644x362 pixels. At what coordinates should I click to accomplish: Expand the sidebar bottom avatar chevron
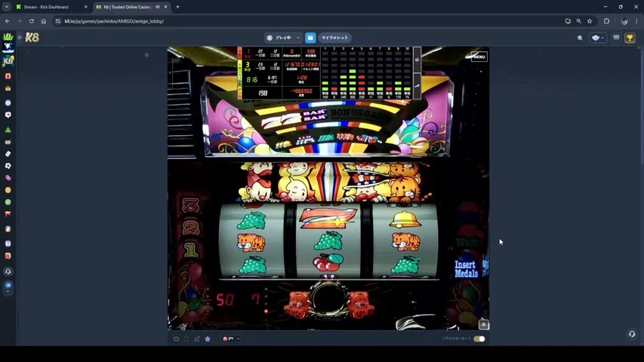point(8,291)
